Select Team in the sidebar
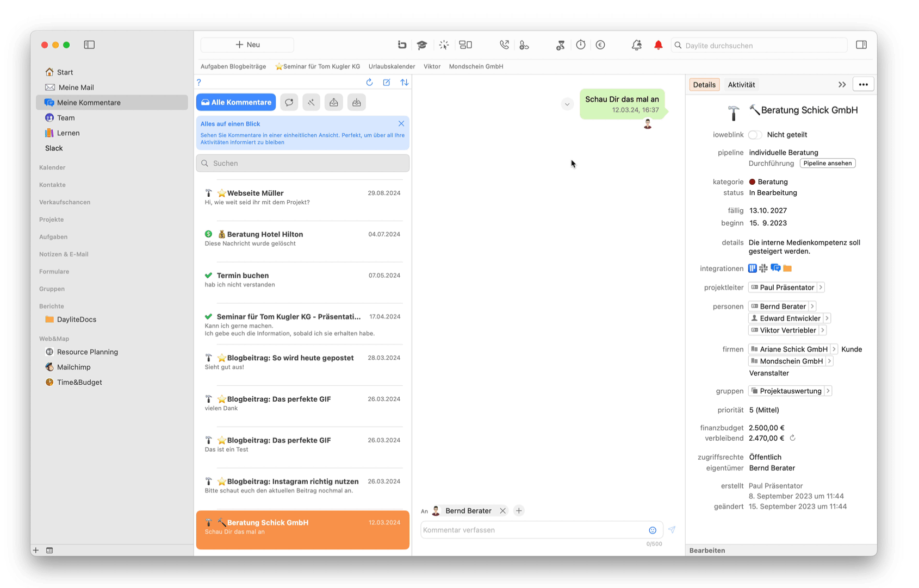919x588 pixels. [111, 117]
